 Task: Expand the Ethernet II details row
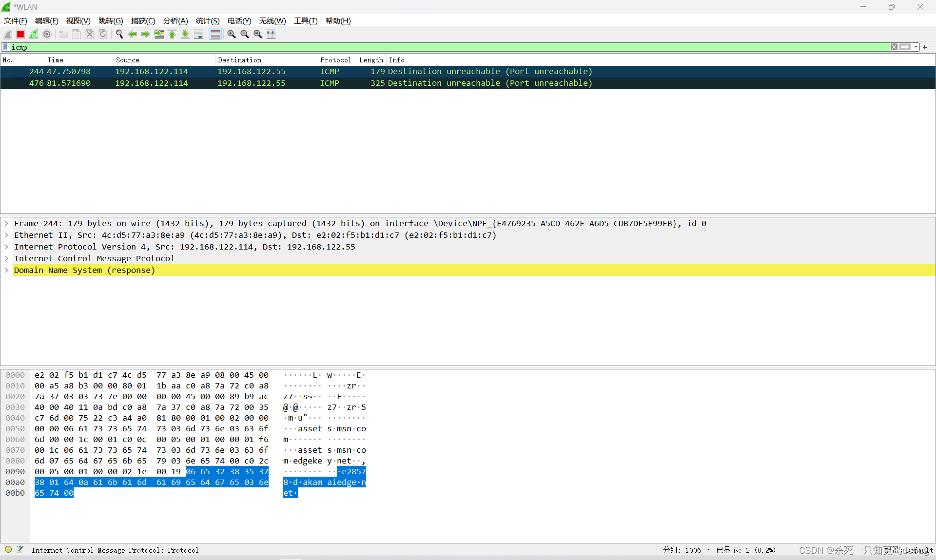pos(6,235)
